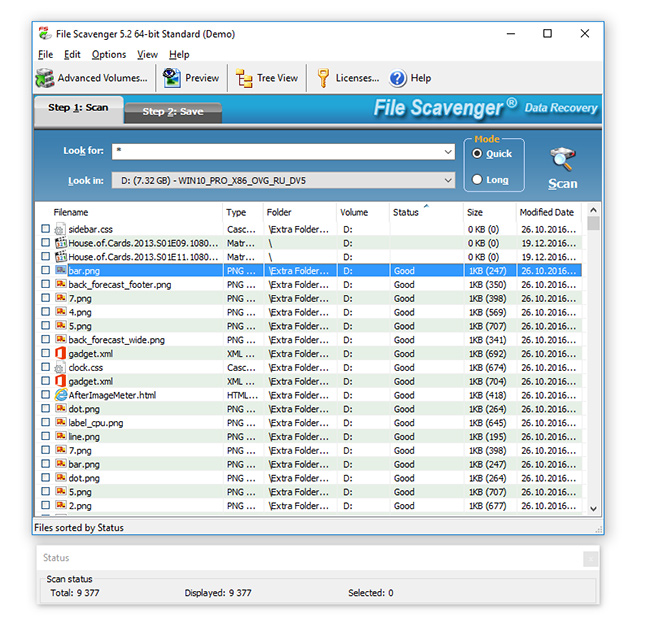Check the highlighted bar.png row checkbox

(46, 270)
